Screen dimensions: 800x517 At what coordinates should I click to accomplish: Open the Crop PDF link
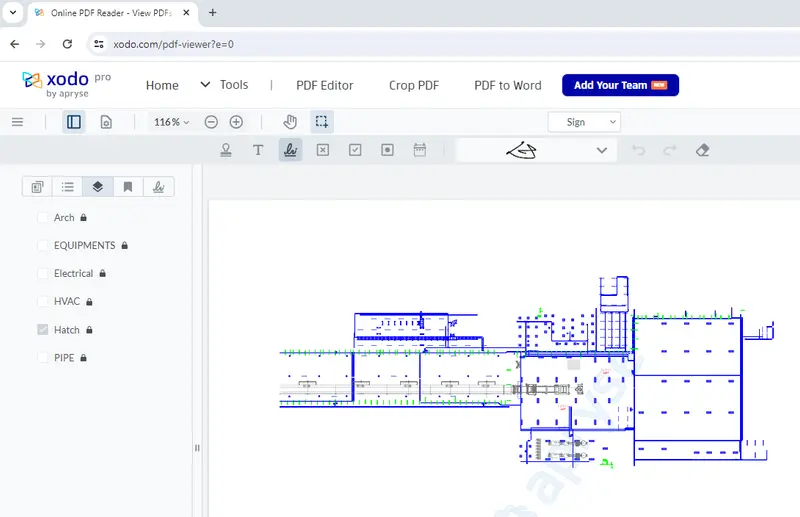click(414, 85)
